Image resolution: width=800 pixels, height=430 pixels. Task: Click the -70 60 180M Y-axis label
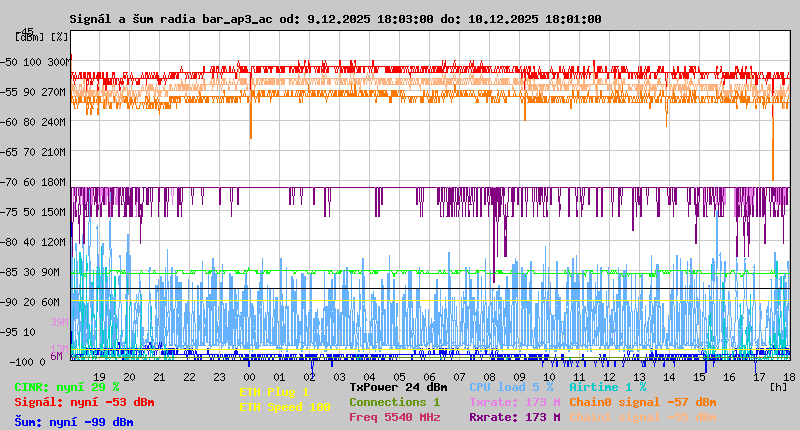pyautogui.click(x=35, y=182)
